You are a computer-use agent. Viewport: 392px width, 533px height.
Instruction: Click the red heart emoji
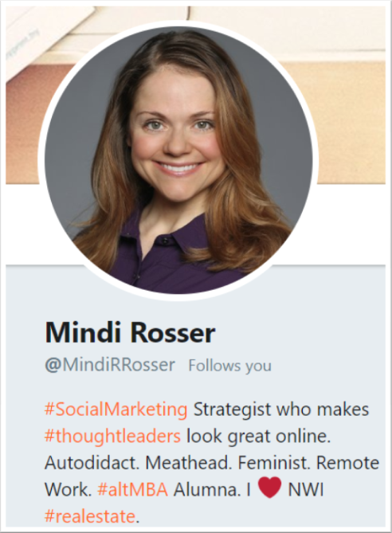269,487
